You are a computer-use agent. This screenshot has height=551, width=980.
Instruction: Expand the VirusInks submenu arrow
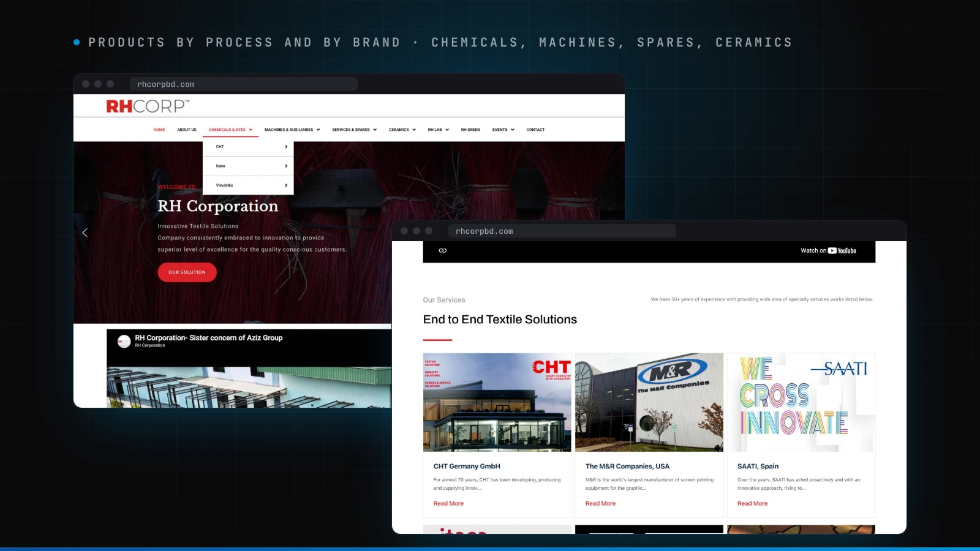point(286,186)
